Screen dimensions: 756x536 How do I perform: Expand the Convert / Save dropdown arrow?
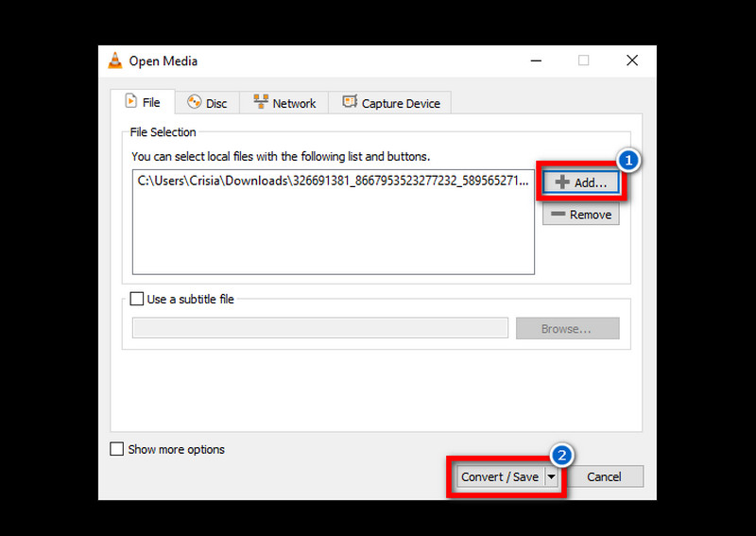[x=551, y=477]
